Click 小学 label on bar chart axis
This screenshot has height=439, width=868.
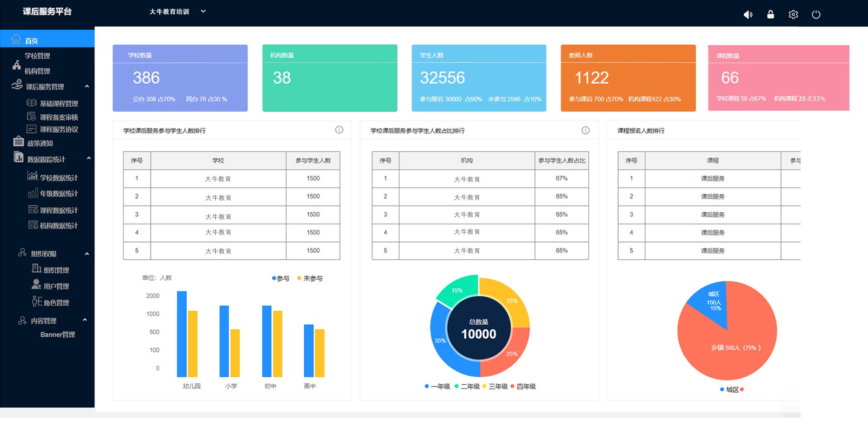pyautogui.click(x=231, y=386)
